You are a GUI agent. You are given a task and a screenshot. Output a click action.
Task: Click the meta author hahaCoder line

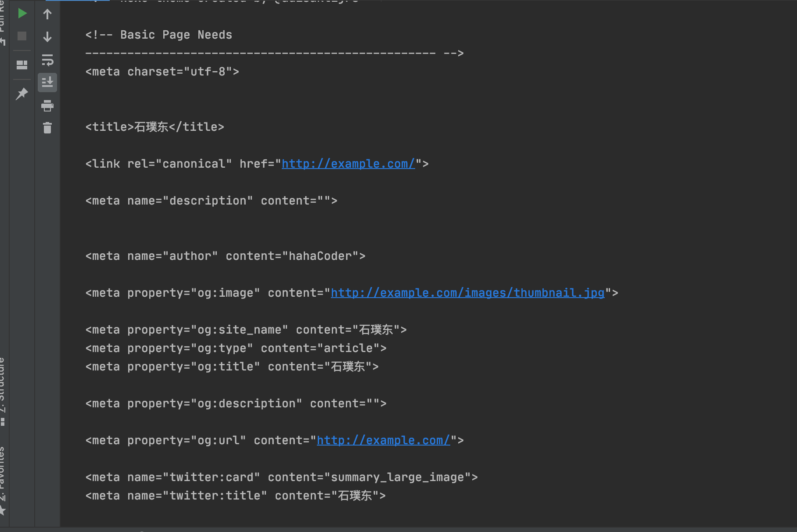(226, 256)
